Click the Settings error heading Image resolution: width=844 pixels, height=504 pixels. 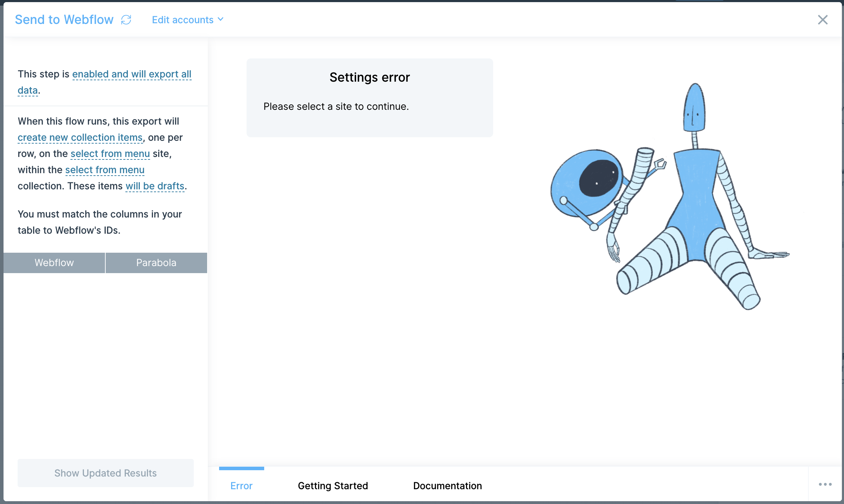pyautogui.click(x=370, y=77)
